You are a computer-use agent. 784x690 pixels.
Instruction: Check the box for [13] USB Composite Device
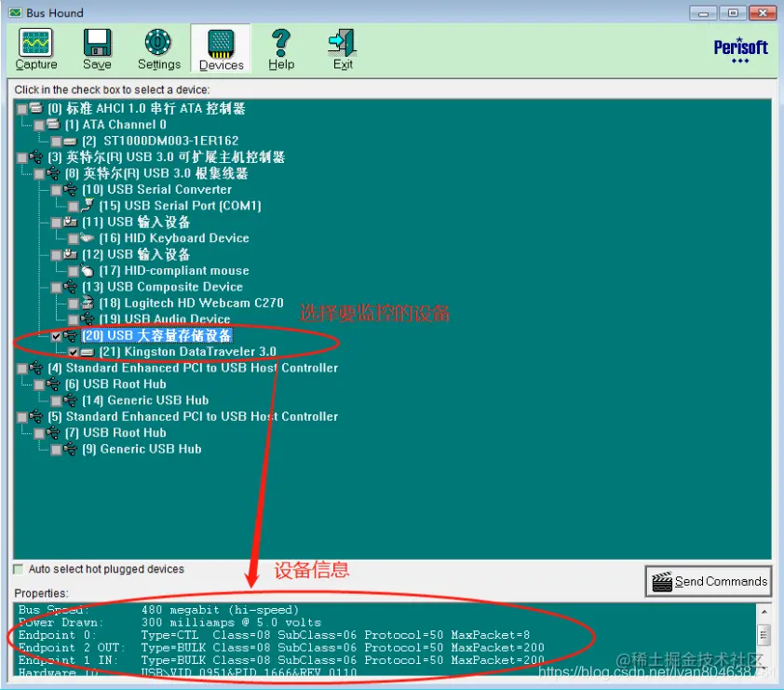click(56, 288)
